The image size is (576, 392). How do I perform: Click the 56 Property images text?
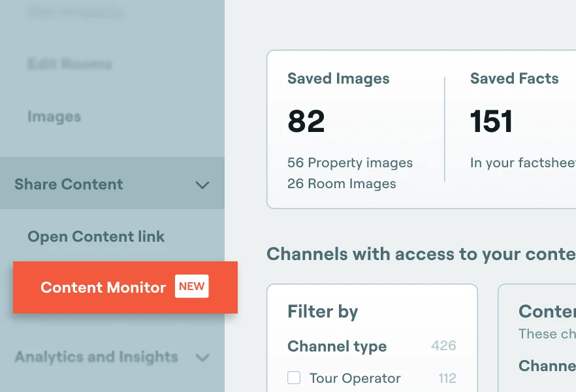[x=350, y=163]
